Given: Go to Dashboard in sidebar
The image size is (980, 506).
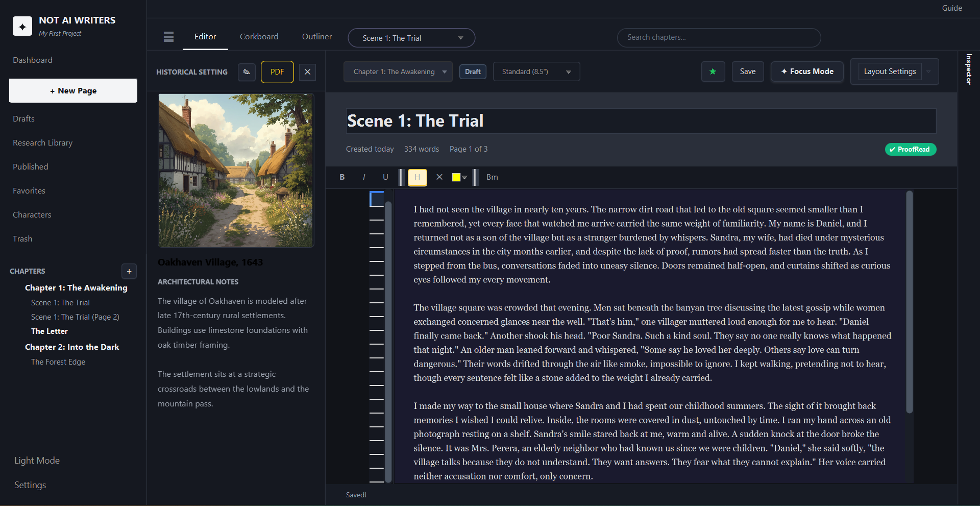Looking at the screenshot, I should [33, 60].
